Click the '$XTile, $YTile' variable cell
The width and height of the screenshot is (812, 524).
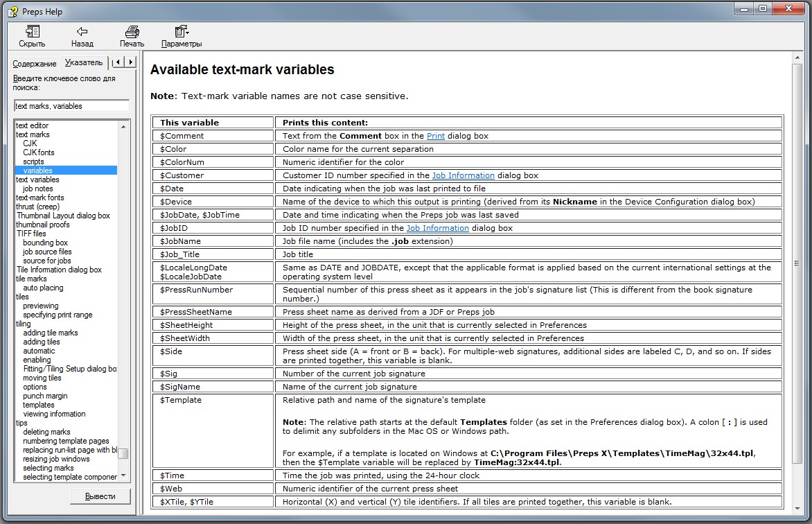[213, 502]
